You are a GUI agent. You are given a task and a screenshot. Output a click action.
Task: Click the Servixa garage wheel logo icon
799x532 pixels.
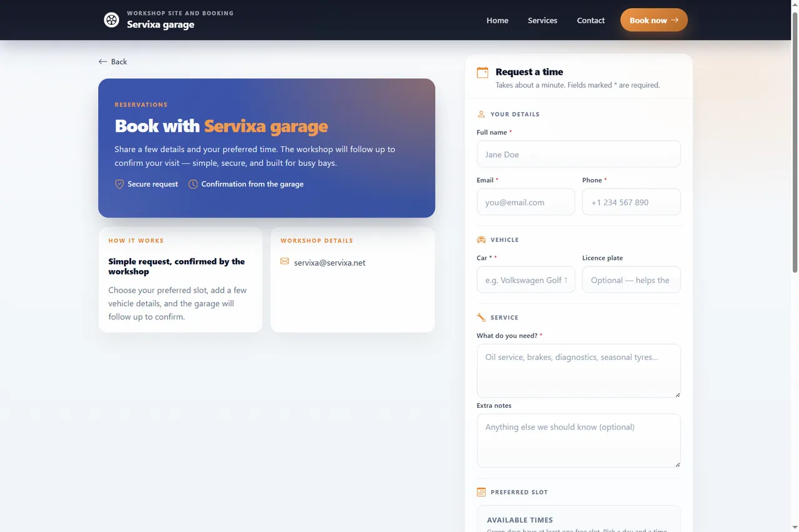[111, 20]
